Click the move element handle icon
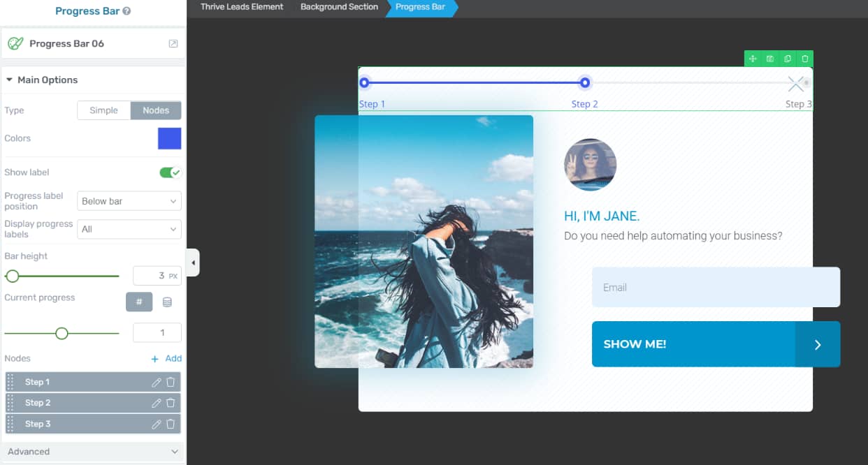 [x=753, y=59]
